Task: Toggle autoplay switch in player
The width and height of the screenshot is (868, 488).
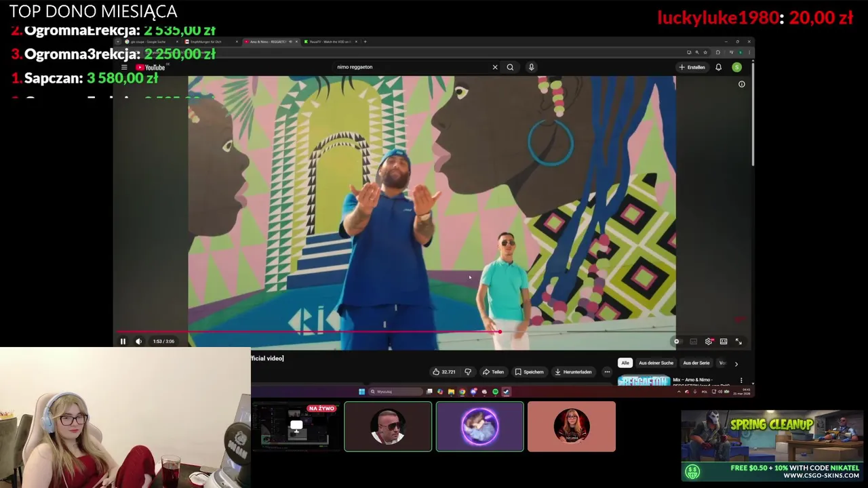Action: click(677, 342)
